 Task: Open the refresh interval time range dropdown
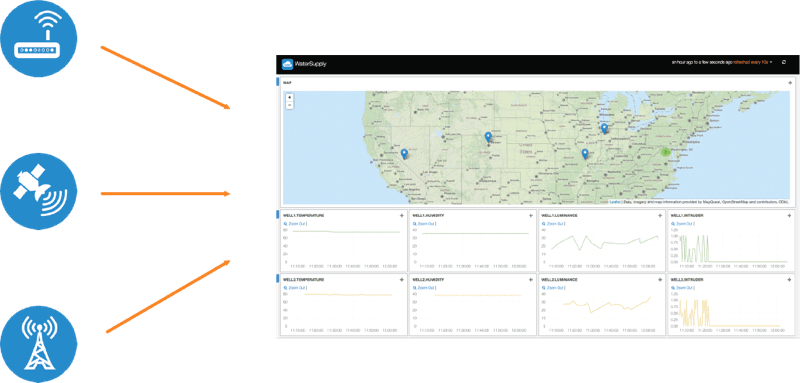(x=721, y=62)
